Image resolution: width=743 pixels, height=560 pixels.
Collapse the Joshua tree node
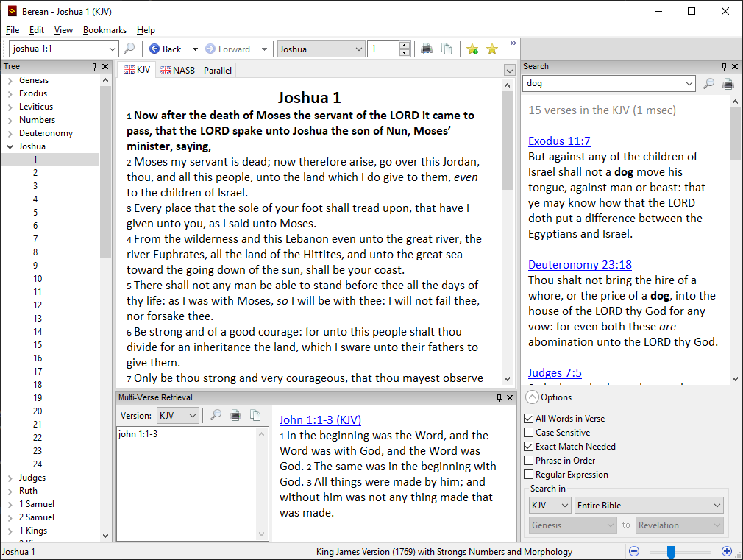(x=10, y=147)
